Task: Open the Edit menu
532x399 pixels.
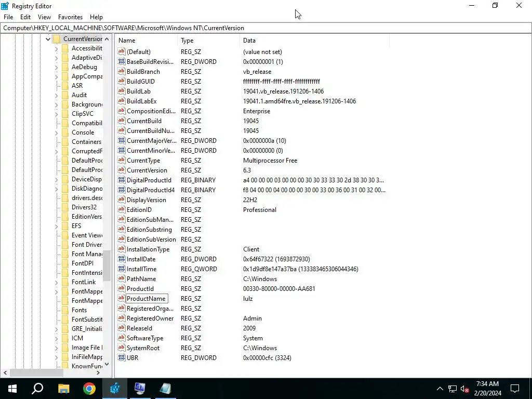Action: click(x=25, y=17)
